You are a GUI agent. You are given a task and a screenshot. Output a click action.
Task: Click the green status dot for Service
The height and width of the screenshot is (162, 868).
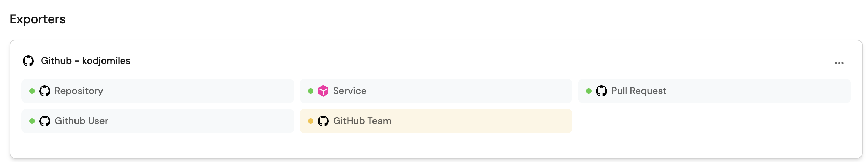pos(311,91)
